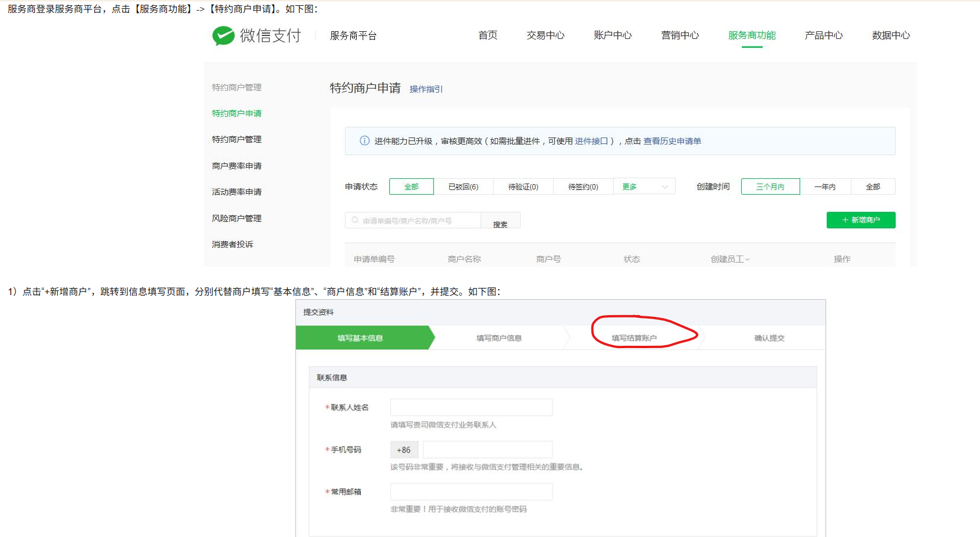The height and width of the screenshot is (537, 980).
Task: Click the info icon in the notice banner
Action: pos(364,141)
